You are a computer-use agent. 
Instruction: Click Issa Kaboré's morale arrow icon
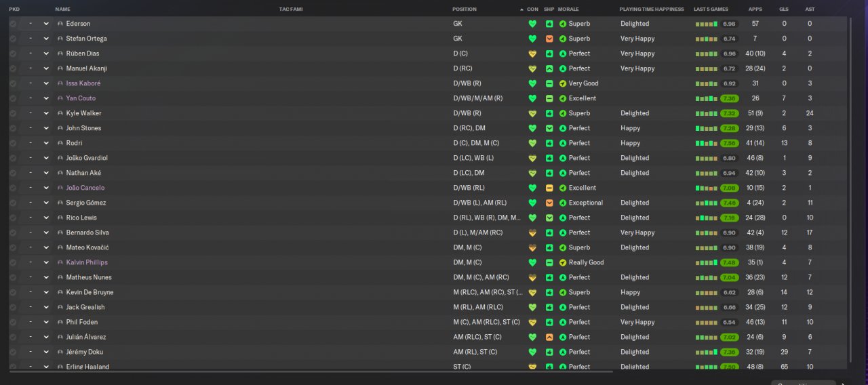click(x=563, y=83)
